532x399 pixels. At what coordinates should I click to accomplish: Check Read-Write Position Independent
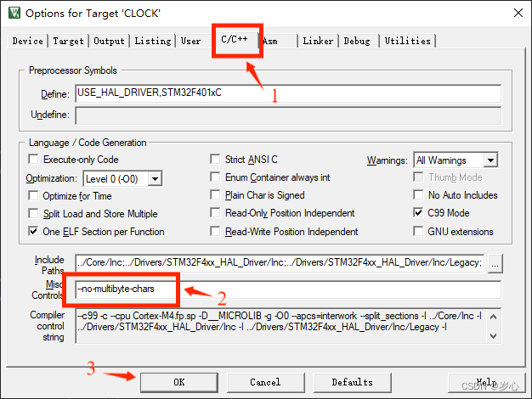click(215, 231)
